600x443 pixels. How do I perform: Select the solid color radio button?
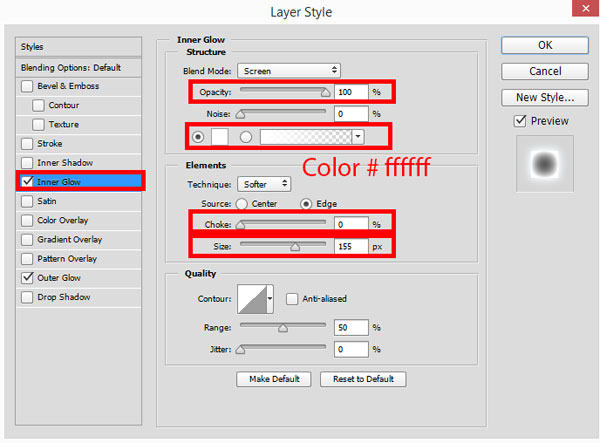click(x=198, y=137)
